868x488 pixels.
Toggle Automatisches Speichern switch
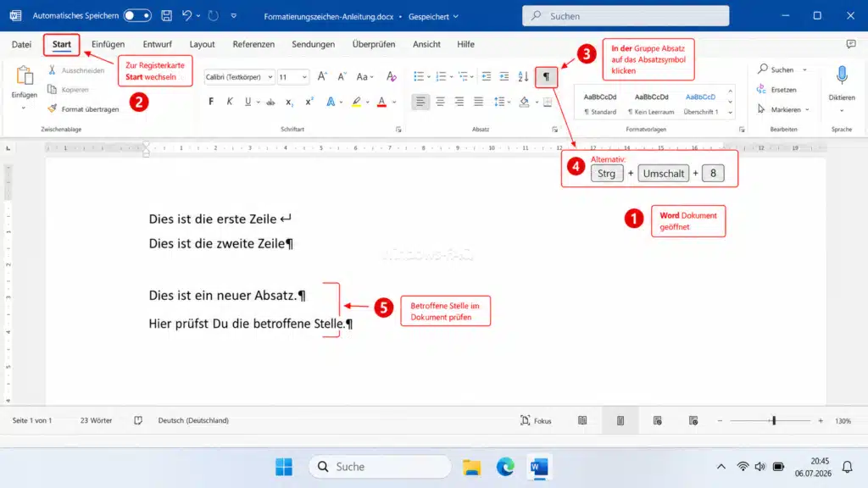137,15
